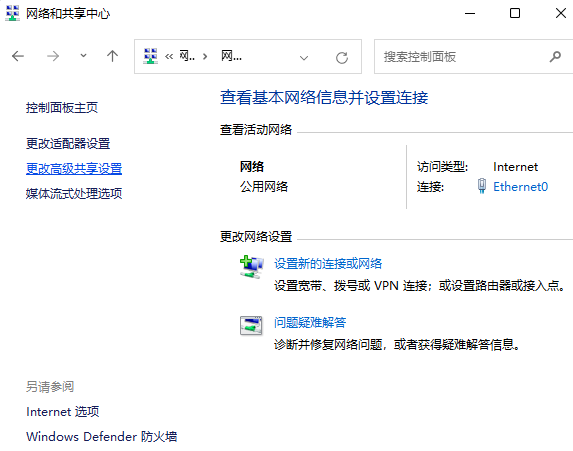
Task: Open 更改适配器设置 in sidebar
Action: pyautogui.click(x=68, y=144)
